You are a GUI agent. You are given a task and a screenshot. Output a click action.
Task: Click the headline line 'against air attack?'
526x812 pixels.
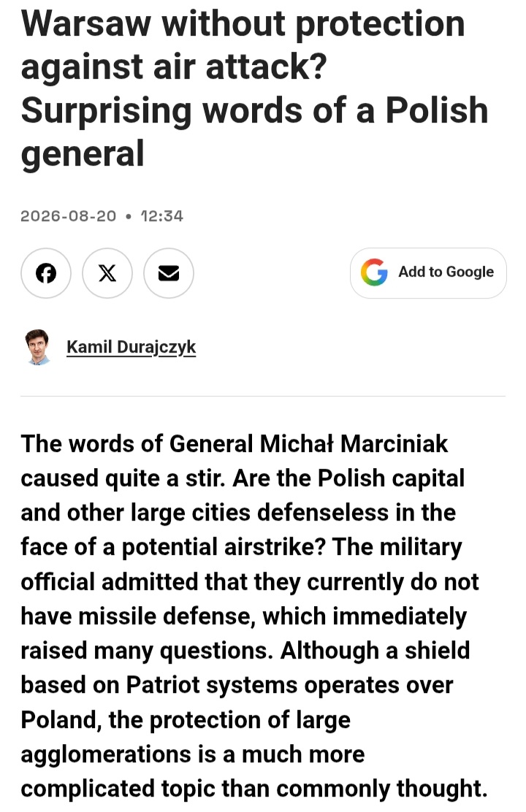(174, 67)
